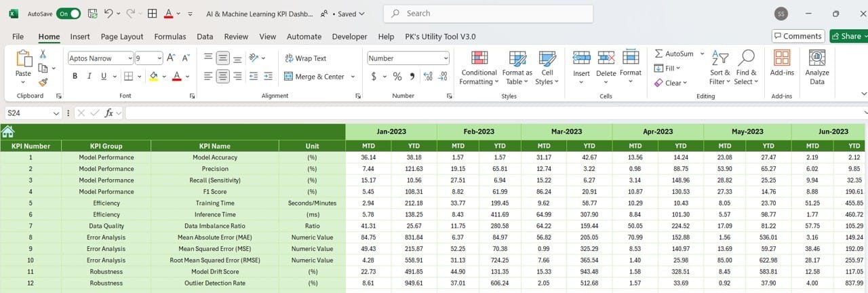Open Conditional Formatting options
This screenshot has height=293, width=868.
coord(479,68)
